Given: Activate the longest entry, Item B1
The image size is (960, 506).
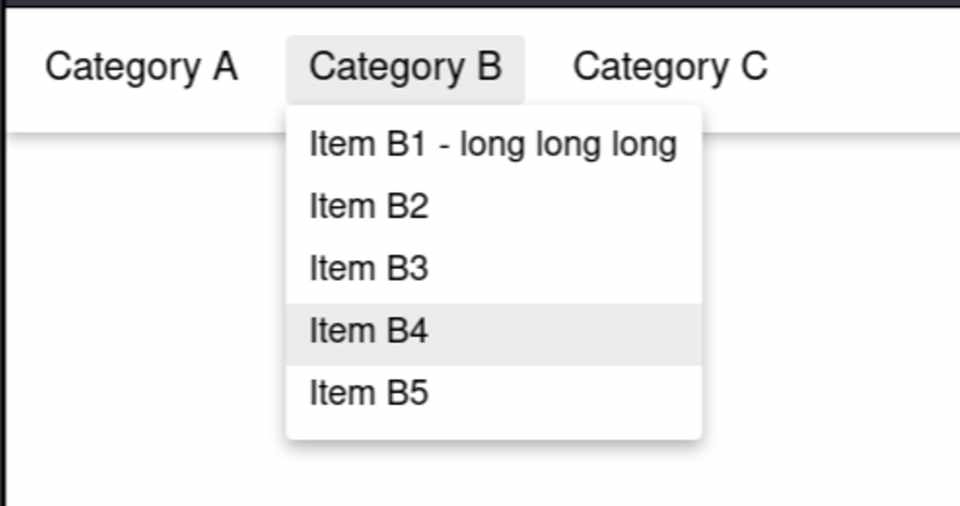Looking at the screenshot, I should (x=493, y=145).
